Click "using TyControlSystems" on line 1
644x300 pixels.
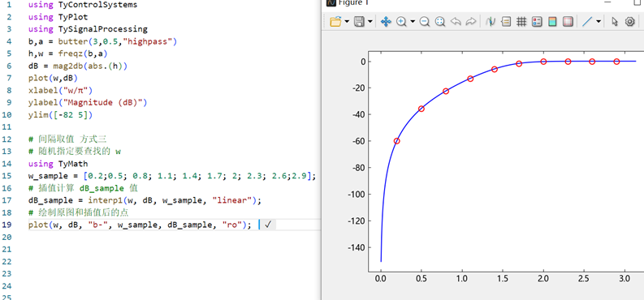click(x=83, y=5)
